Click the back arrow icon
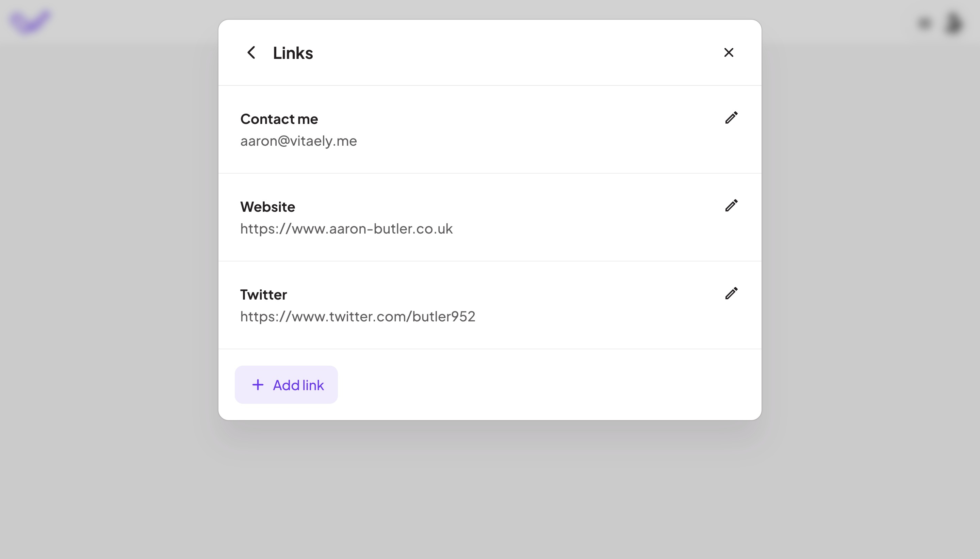The width and height of the screenshot is (980, 559). (x=251, y=52)
